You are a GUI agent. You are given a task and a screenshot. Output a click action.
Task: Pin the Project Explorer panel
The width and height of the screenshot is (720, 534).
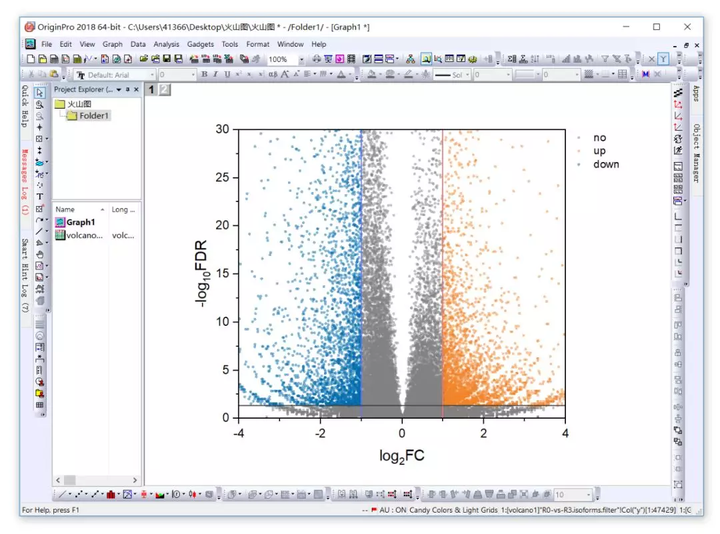128,90
